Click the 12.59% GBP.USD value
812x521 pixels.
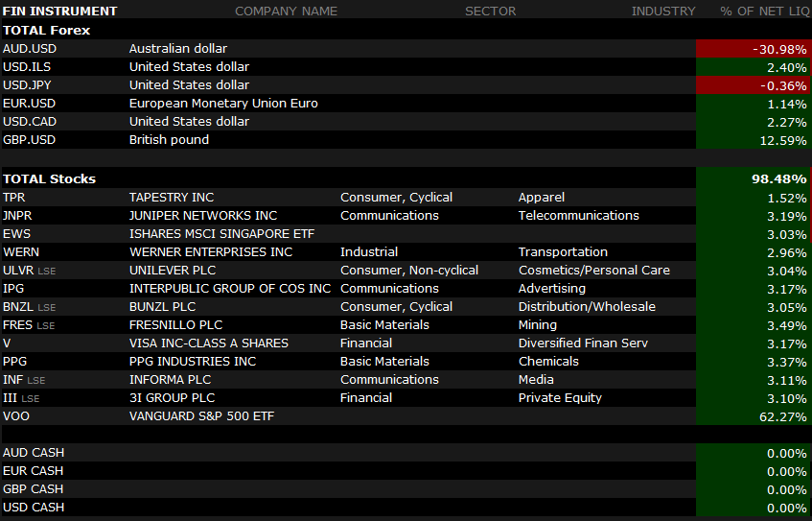[783, 140]
